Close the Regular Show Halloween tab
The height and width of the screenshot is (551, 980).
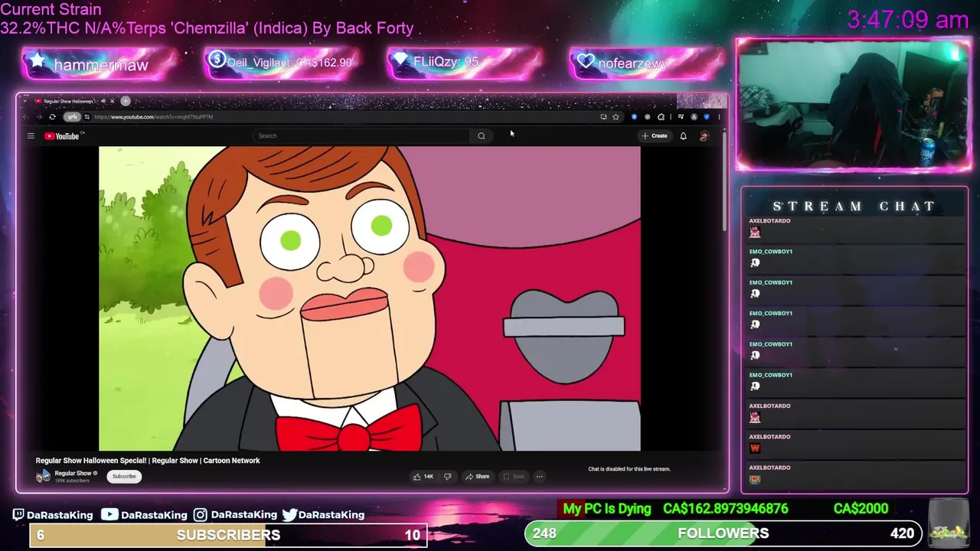(112, 101)
